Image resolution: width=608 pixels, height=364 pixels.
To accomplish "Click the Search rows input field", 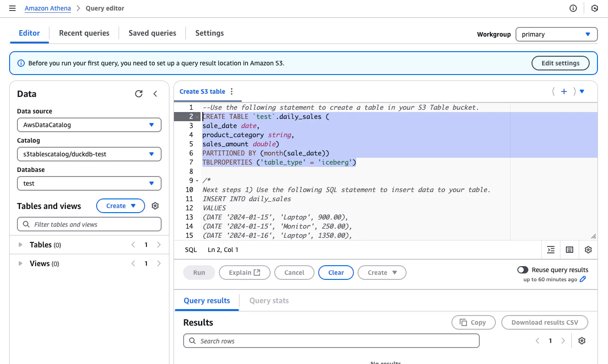I will coord(331,341).
